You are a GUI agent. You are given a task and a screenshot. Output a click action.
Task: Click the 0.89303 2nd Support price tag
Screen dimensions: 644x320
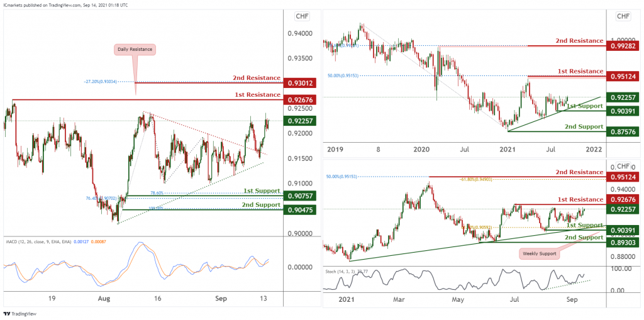click(x=623, y=243)
